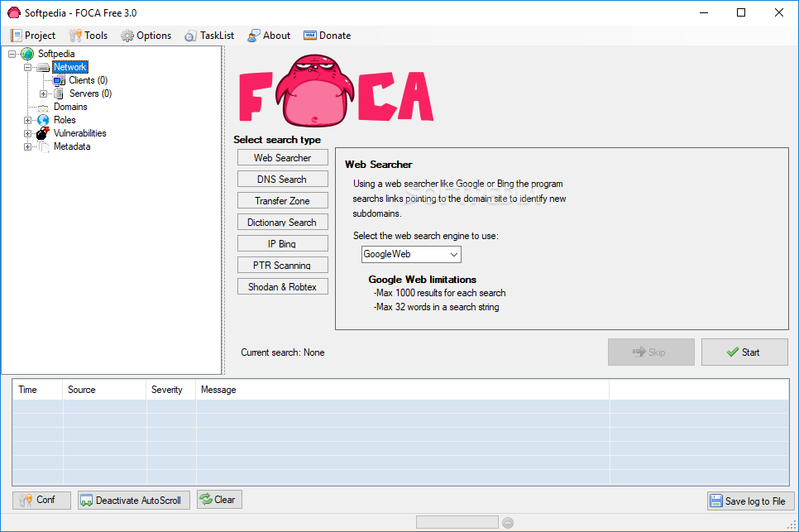Maximize the FOCA window
This screenshot has height=532, width=799.
741,12
